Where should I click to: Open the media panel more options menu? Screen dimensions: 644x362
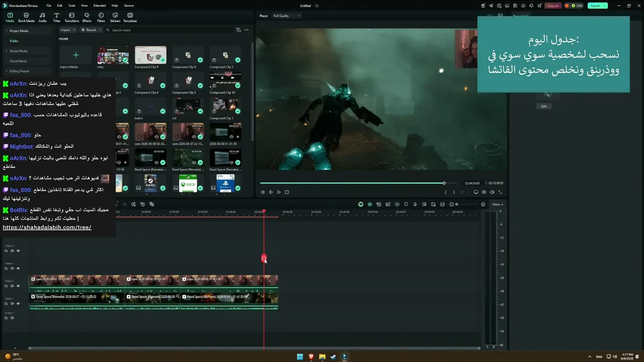247,30
